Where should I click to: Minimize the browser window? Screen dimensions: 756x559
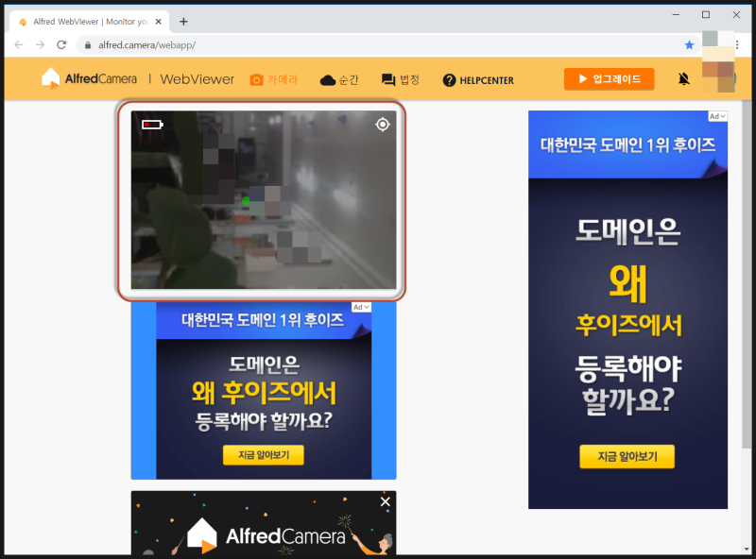(x=676, y=14)
